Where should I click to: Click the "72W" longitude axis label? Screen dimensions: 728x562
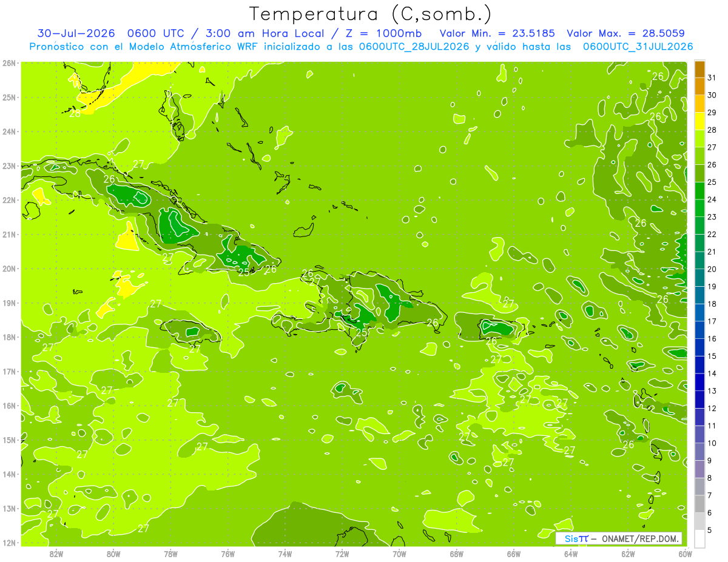coord(342,554)
